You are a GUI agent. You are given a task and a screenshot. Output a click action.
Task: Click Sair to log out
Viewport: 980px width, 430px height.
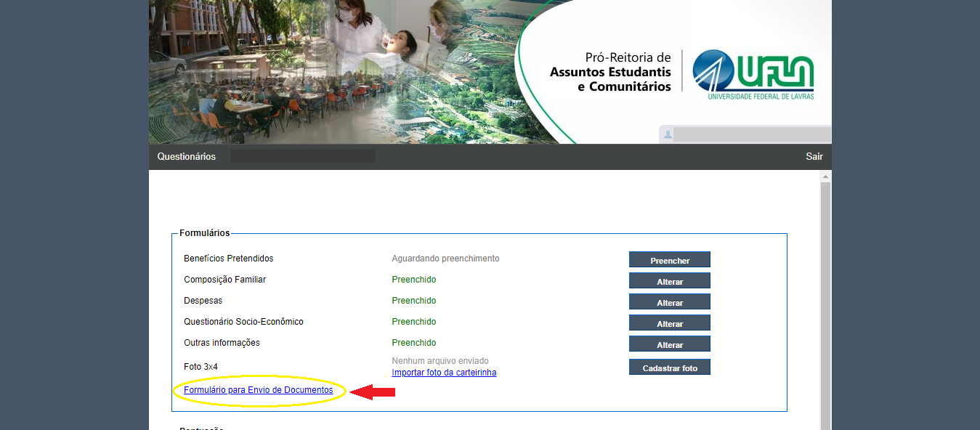[x=814, y=156]
